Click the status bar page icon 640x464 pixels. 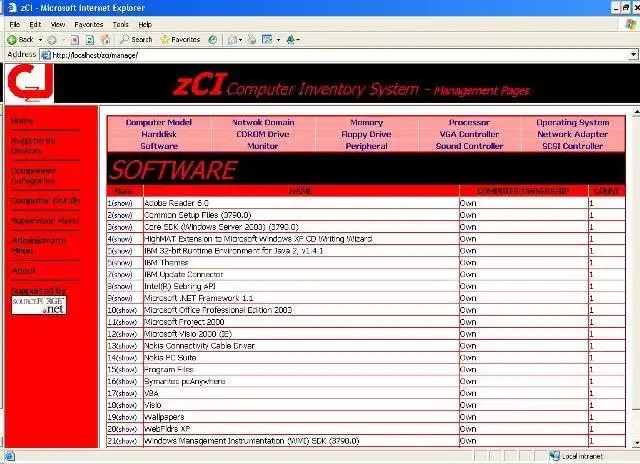pos(9,456)
